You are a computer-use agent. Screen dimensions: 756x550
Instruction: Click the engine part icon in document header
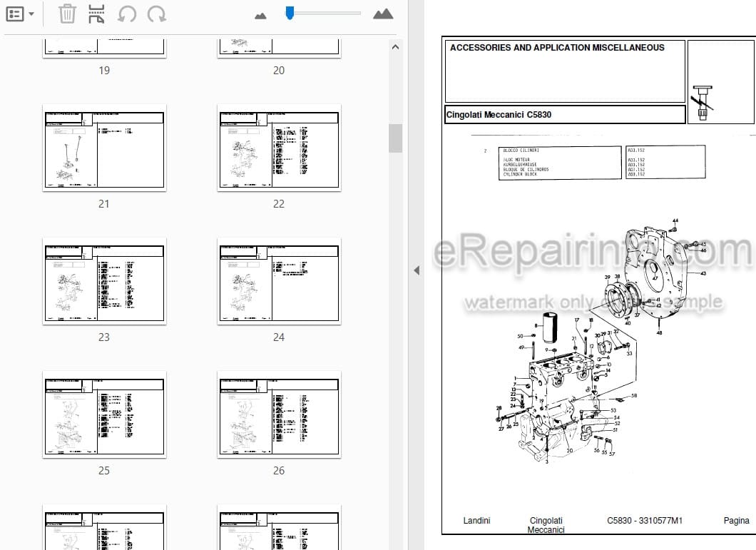tap(703, 103)
